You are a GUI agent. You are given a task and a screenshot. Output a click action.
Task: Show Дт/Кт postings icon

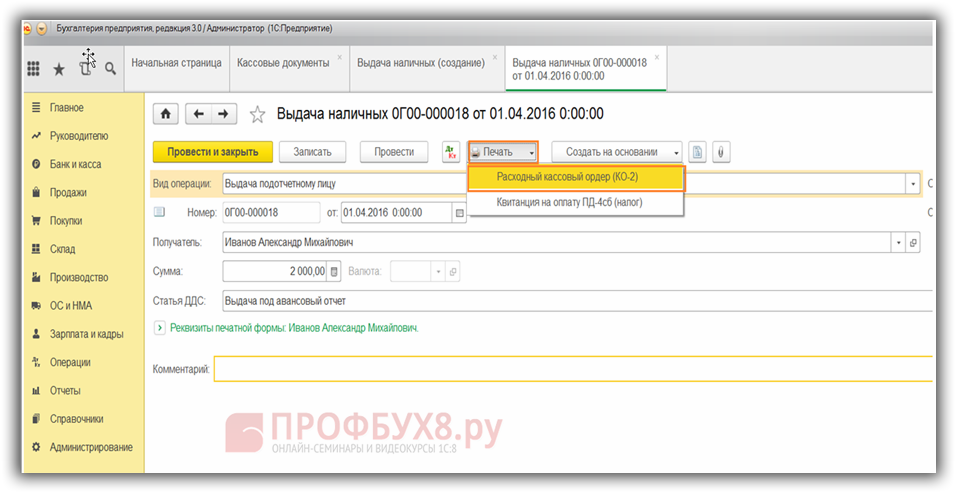tap(451, 152)
